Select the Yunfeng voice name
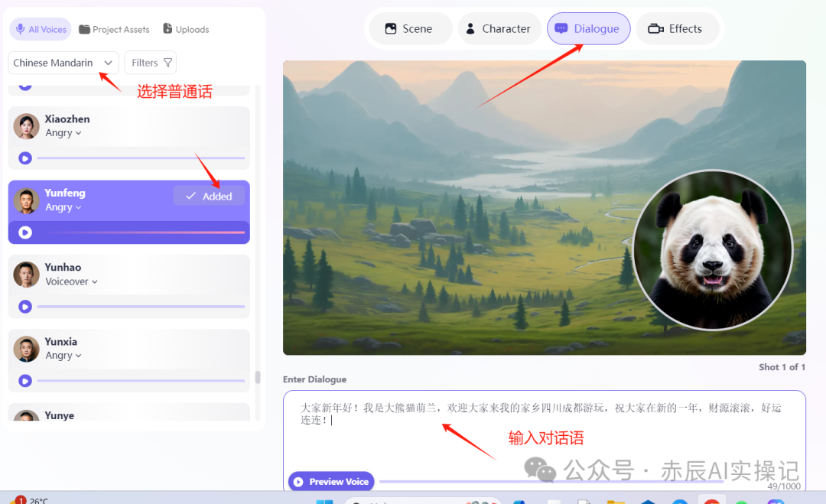This screenshot has height=504, width=826. 65,193
